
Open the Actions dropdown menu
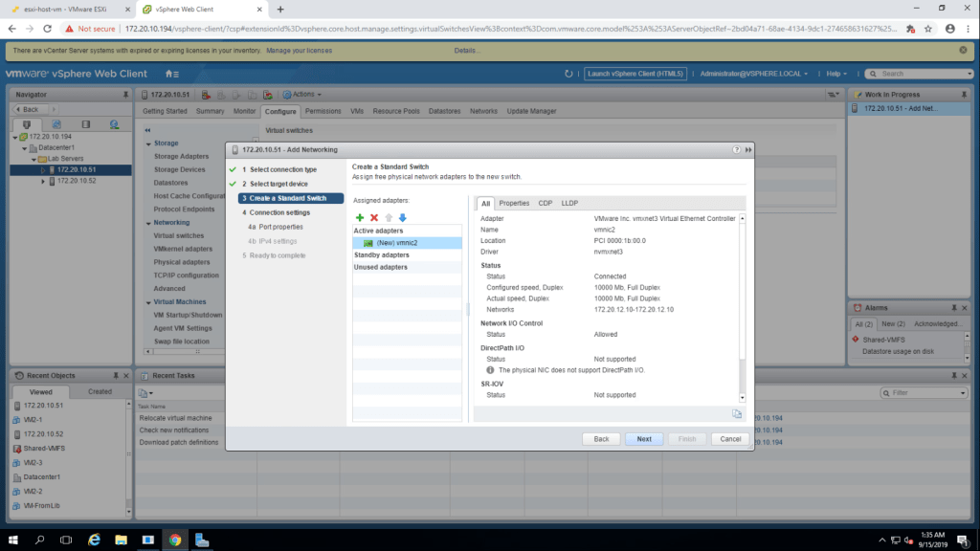pyautogui.click(x=306, y=95)
